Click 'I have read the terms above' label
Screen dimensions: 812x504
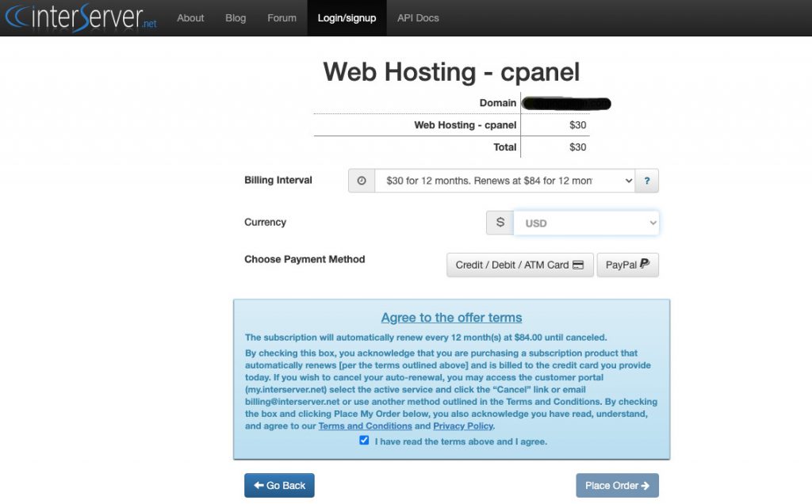(461, 441)
